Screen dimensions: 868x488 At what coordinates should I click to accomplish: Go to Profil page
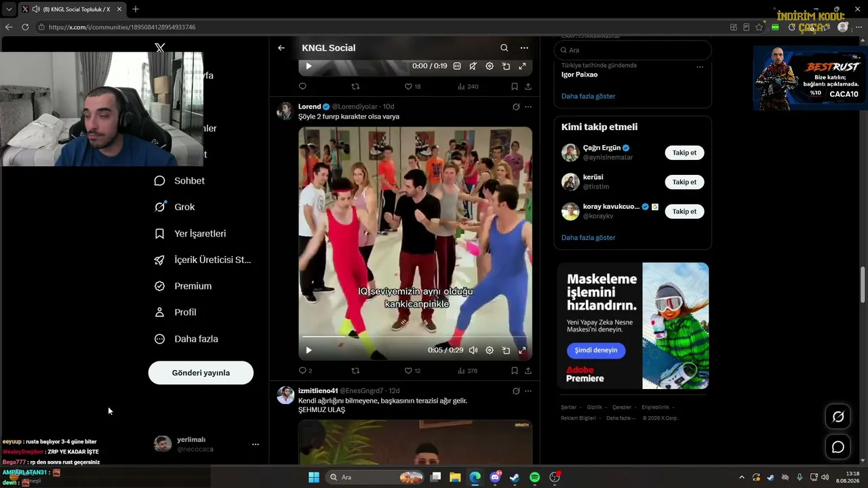(176, 312)
